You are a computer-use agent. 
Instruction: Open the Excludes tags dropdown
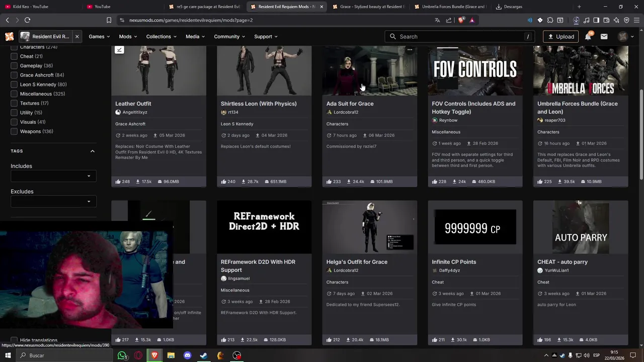point(53,202)
